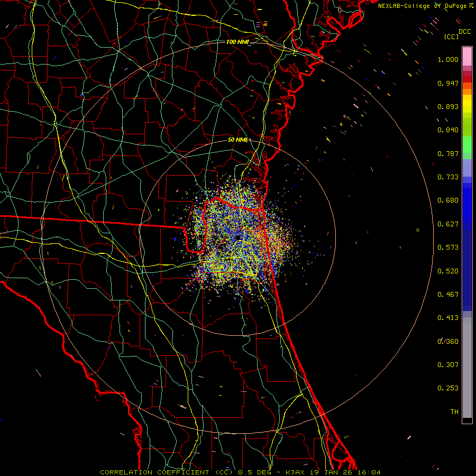This screenshot has width=476, height=476.
Task: Select the 0.840 legend value
Action: click(x=448, y=130)
